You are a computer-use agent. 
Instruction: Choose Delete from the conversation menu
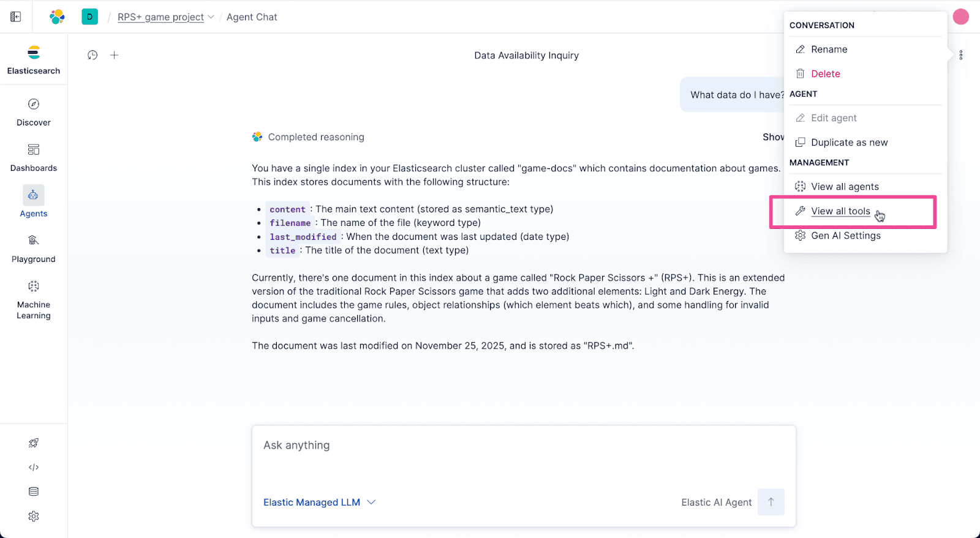tap(825, 74)
